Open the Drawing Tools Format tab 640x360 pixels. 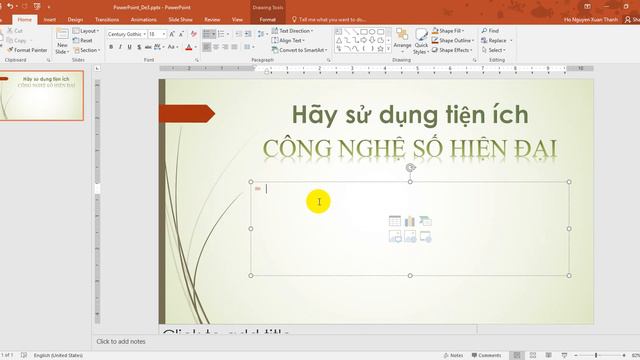point(267,19)
